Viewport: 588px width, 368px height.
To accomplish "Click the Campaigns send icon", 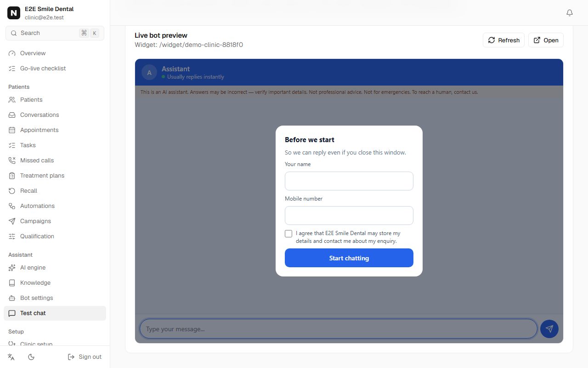I will (x=12, y=221).
